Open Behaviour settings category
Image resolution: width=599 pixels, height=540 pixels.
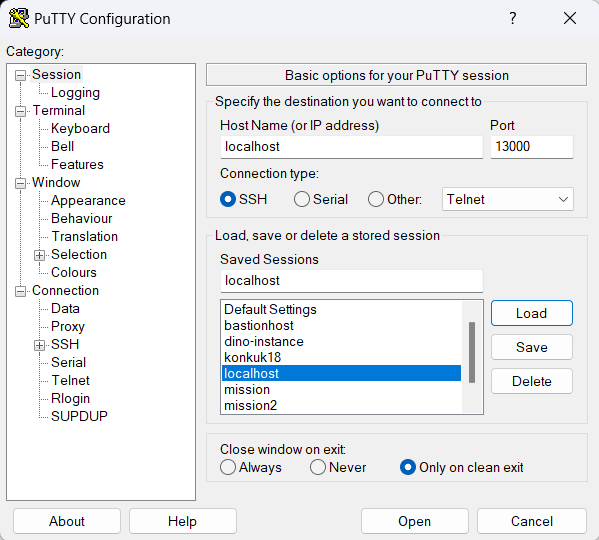coord(81,218)
